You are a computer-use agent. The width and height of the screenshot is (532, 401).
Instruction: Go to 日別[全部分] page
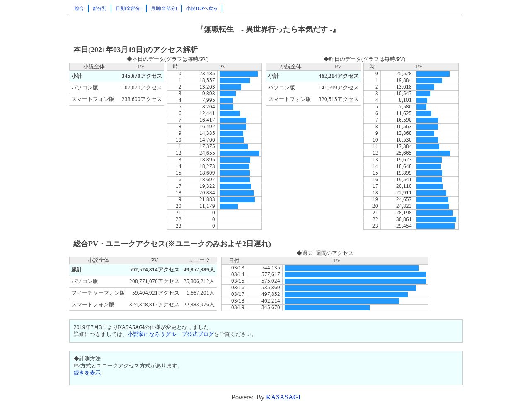[x=128, y=8]
